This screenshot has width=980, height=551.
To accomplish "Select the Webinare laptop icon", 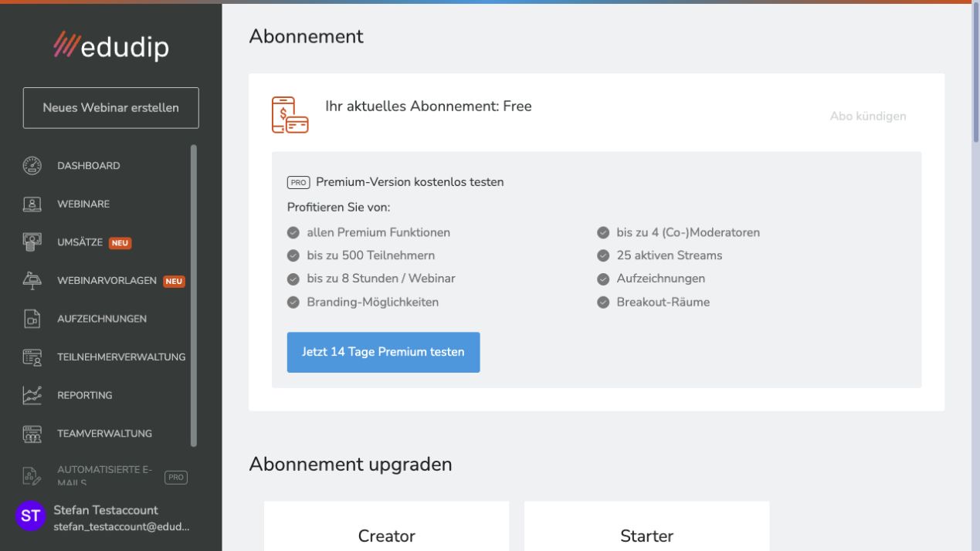I will [32, 204].
